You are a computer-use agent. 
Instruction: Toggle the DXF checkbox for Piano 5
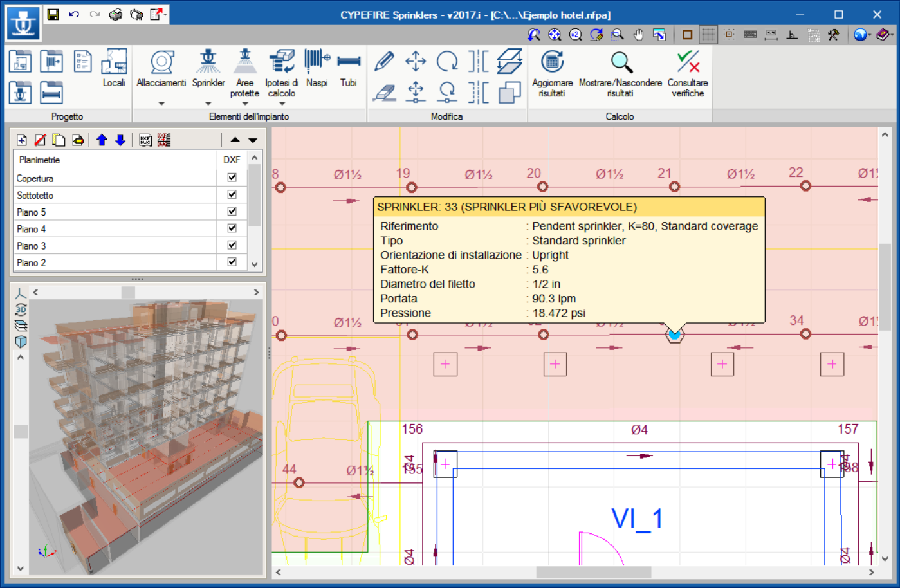tap(232, 211)
